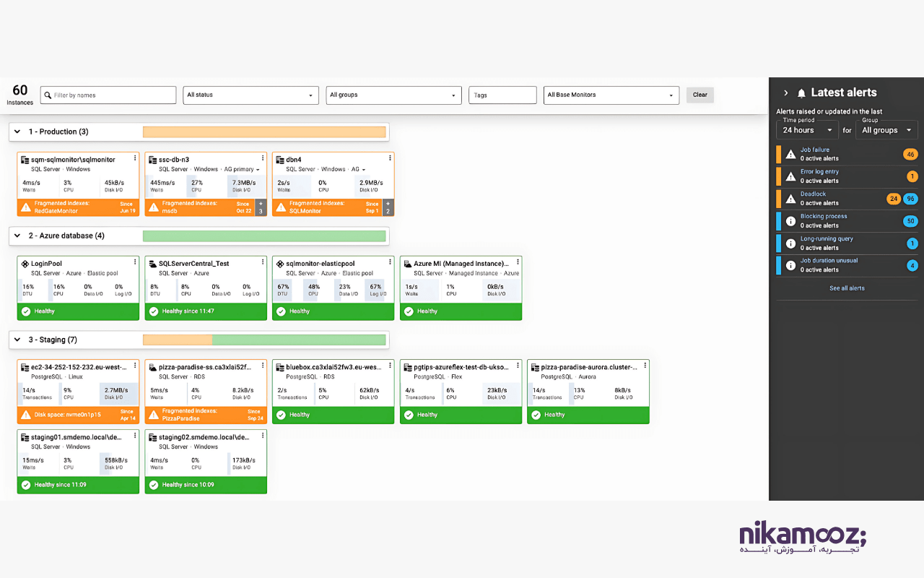Click warning triangle icon for Error log entry

(x=790, y=176)
